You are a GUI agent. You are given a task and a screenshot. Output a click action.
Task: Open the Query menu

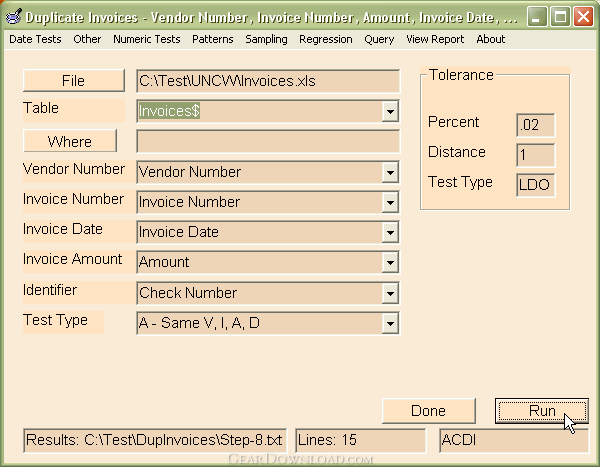pos(379,39)
